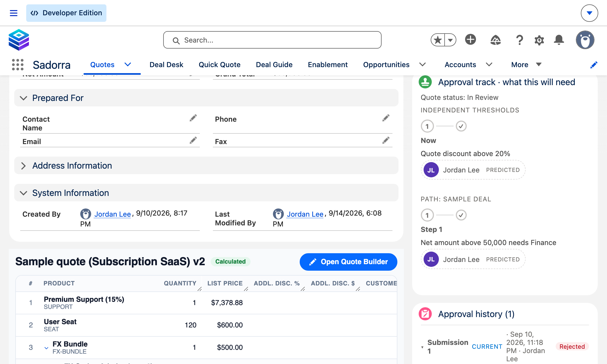Click the Approval track green icon
Screen dimensions: 607x364
coord(425,82)
